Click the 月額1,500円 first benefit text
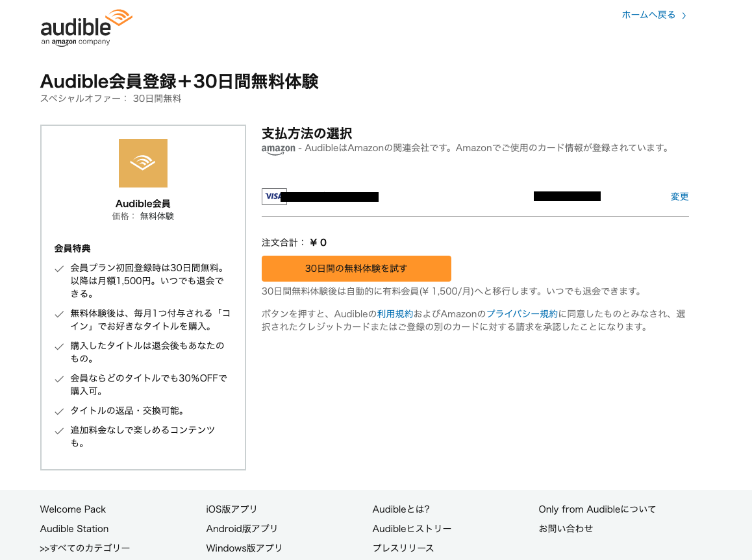752x560 pixels. [x=147, y=281]
